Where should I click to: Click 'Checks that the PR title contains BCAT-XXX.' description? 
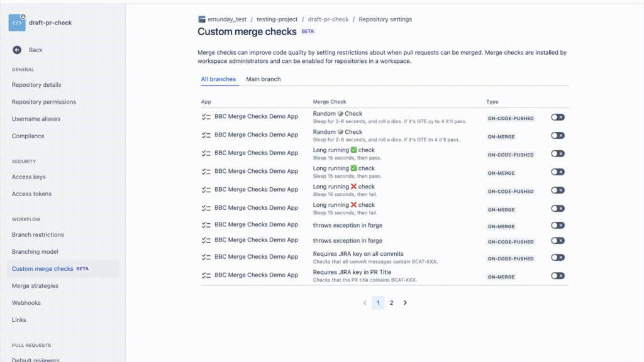tap(365, 280)
